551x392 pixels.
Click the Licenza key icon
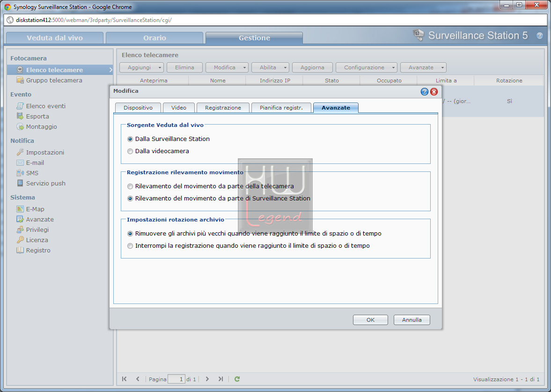[x=20, y=240]
